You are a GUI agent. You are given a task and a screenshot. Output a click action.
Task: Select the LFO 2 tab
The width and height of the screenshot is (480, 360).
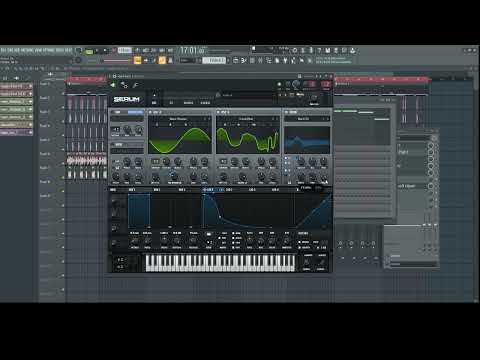(229, 190)
